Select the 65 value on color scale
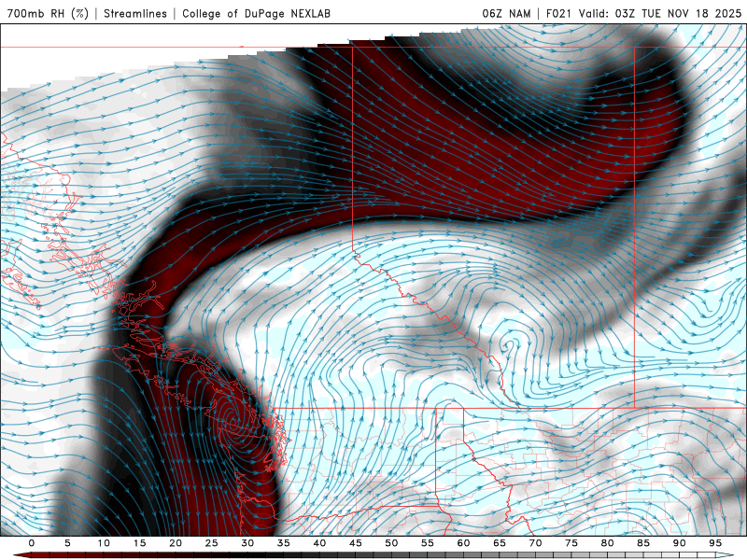Viewport: 747px width, 560px height. coord(500,543)
